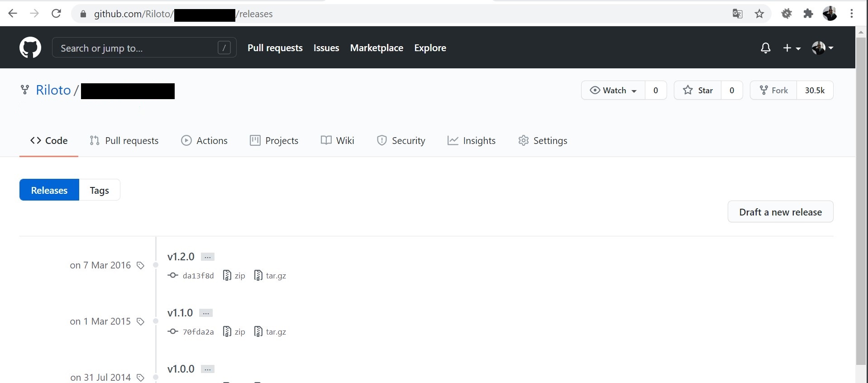Open the notifications bell
Viewport: 868px width, 383px height.
(766, 48)
